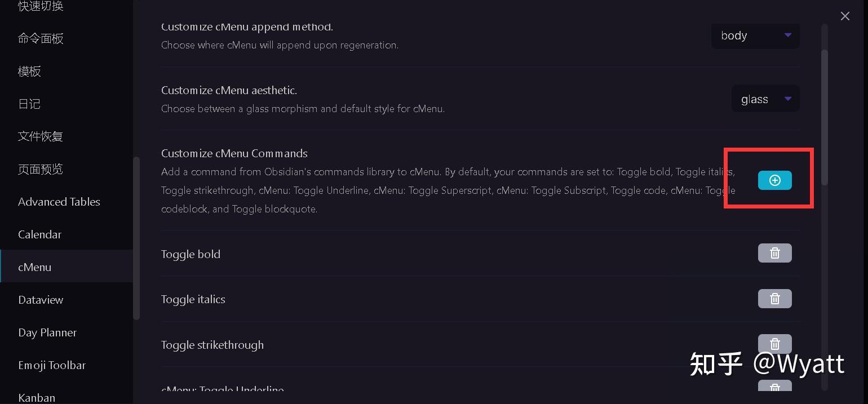Open the cMenu append method dropdown
Image resolution: width=868 pixels, height=404 pixels.
point(755,35)
